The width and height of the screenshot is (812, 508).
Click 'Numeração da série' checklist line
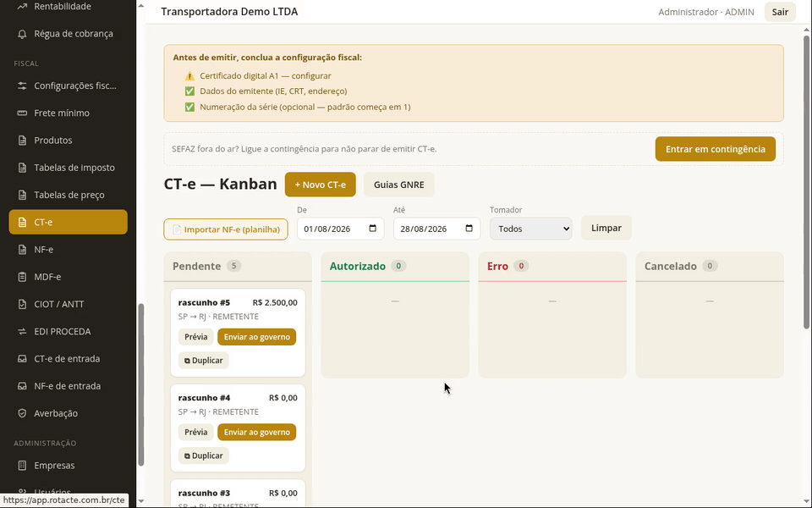coord(305,108)
